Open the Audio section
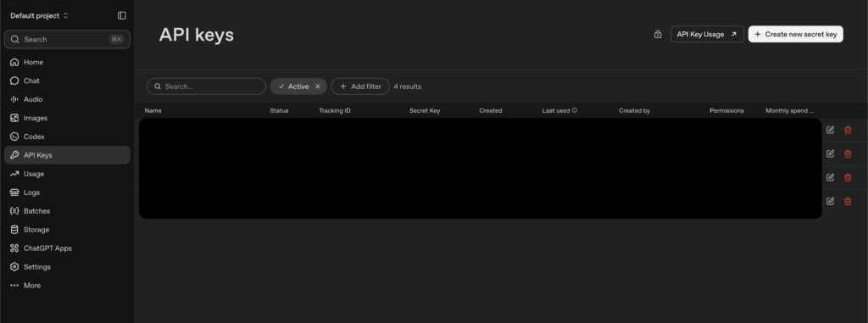Image resolution: width=868 pixels, height=323 pixels. tap(67, 99)
